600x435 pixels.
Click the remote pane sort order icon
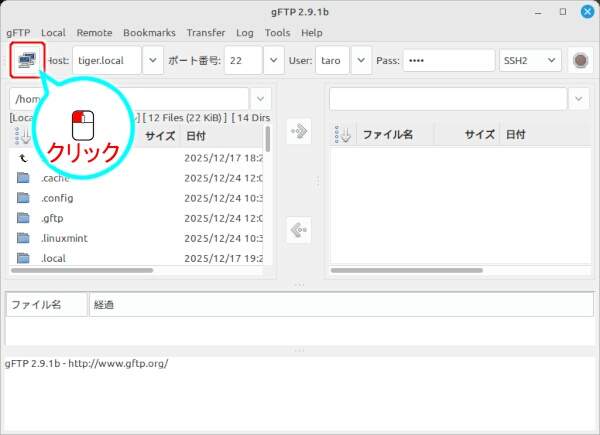(342, 135)
